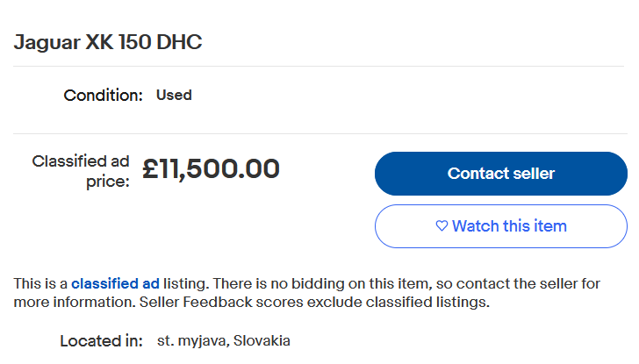639x364 pixels.
Task: Click the word Slovakia in the location
Action: [x=262, y=341]
